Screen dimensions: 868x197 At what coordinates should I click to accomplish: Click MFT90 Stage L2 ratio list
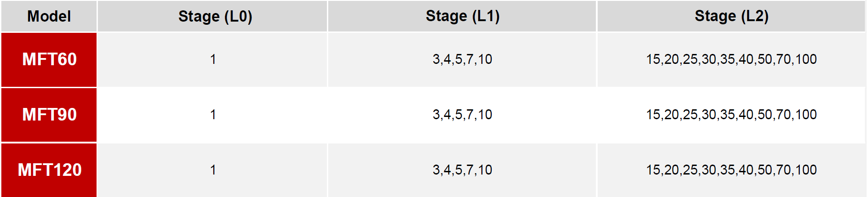[731, 115]
